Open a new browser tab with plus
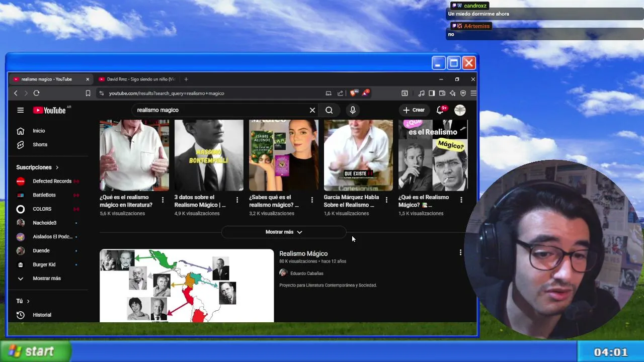The height and width of the screenshot is (362, 644). tap(186, 79)
